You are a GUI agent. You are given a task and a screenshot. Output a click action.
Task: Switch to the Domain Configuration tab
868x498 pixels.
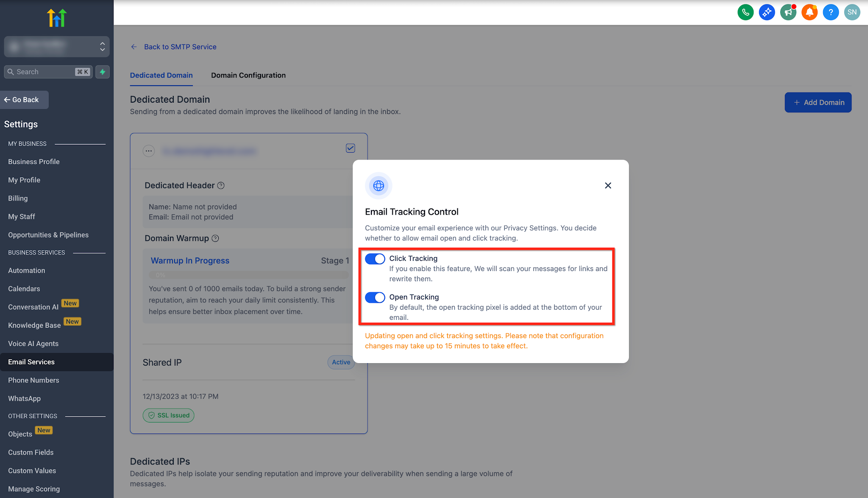click(248, 75)
